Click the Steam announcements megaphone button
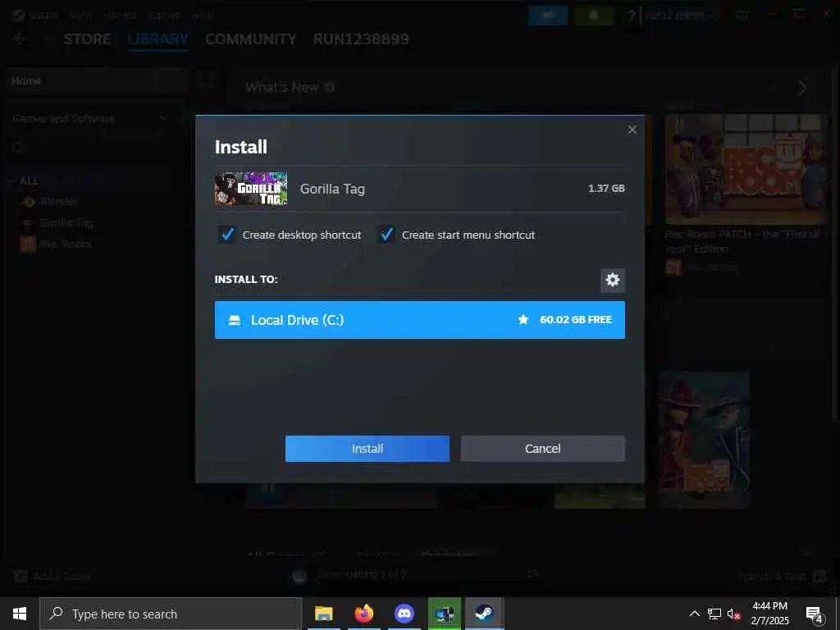The width and height of the screenshot is (840, 630). click(547, 16)
